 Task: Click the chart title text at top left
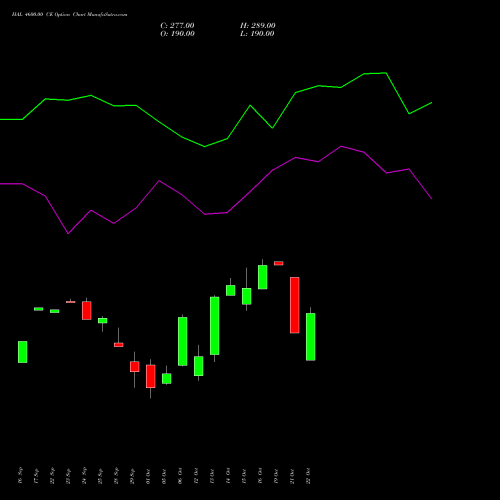point(69,15)
